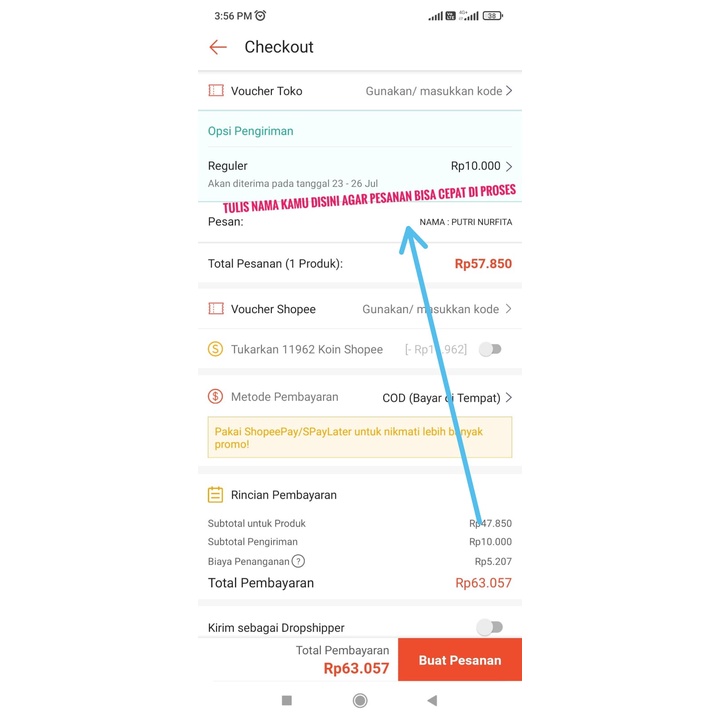This screenshot has width=720, height=720.
Task: Edit the Pesan message field
Action: [360, 222]
